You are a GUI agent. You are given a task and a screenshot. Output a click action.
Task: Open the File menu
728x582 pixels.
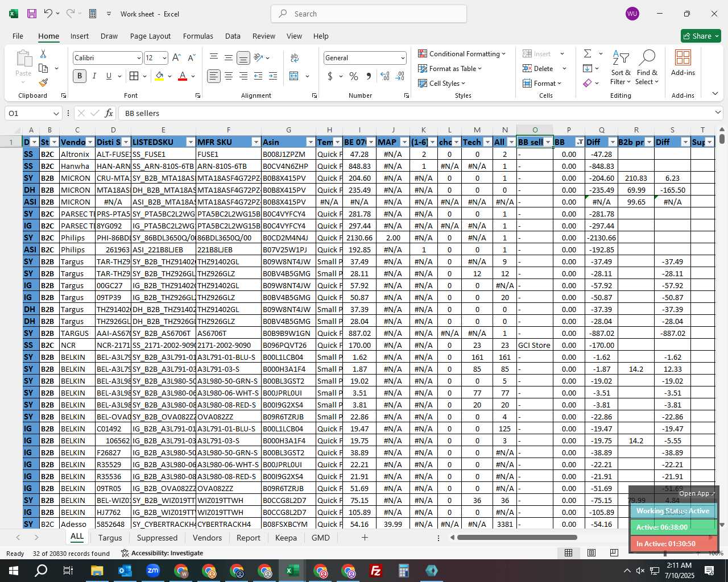point(18,36)
